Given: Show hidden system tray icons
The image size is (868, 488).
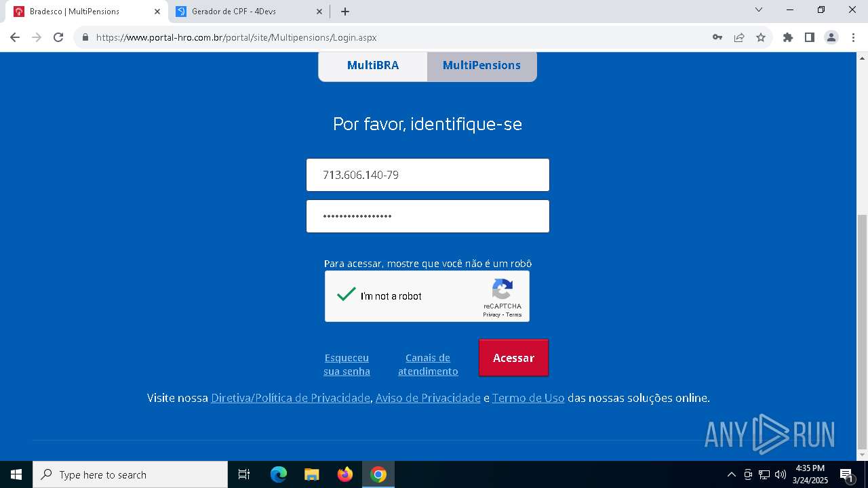Looking at the screenshot, I should click(731, 474).
